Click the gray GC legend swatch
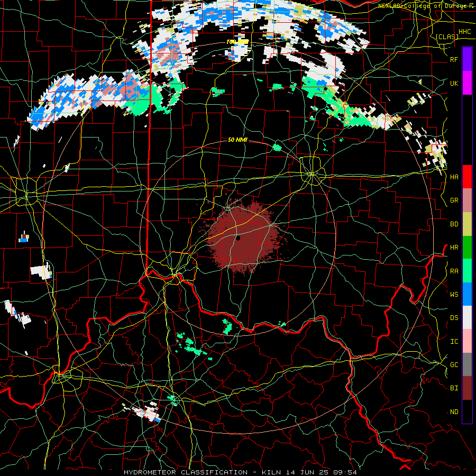 pos(467,364)
